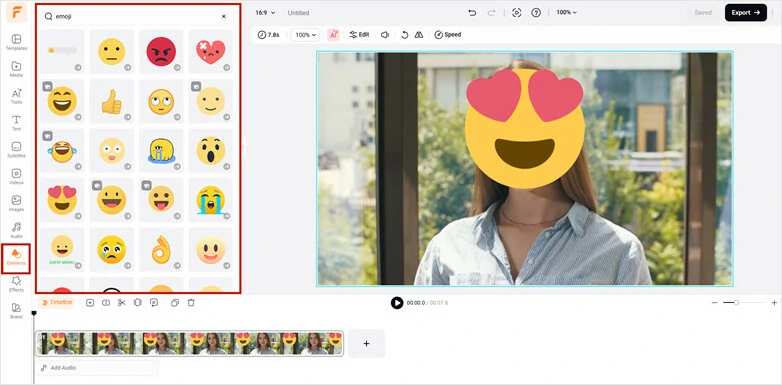Add the loudly crying emoji

pos(210,200)
